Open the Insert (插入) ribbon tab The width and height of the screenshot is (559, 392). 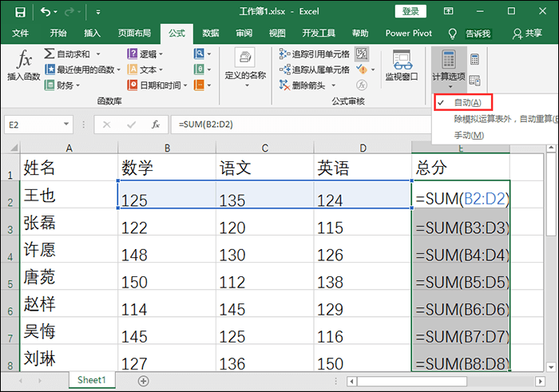[x=93, y=34]
